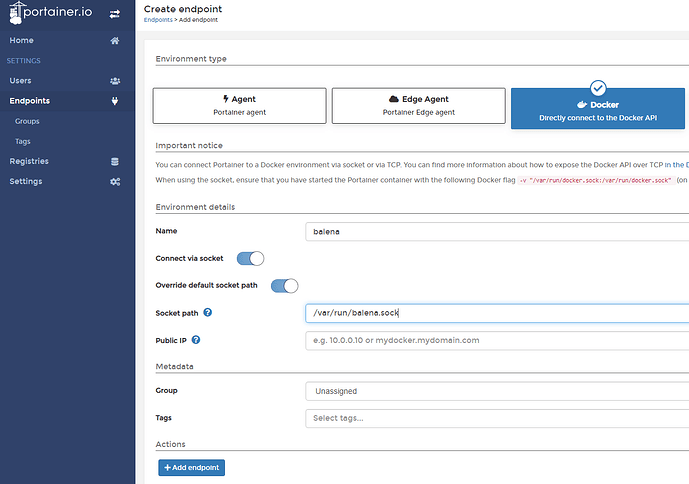Select the Edge Agent environment type
The image size is (689, 484).
pos(419,106)
